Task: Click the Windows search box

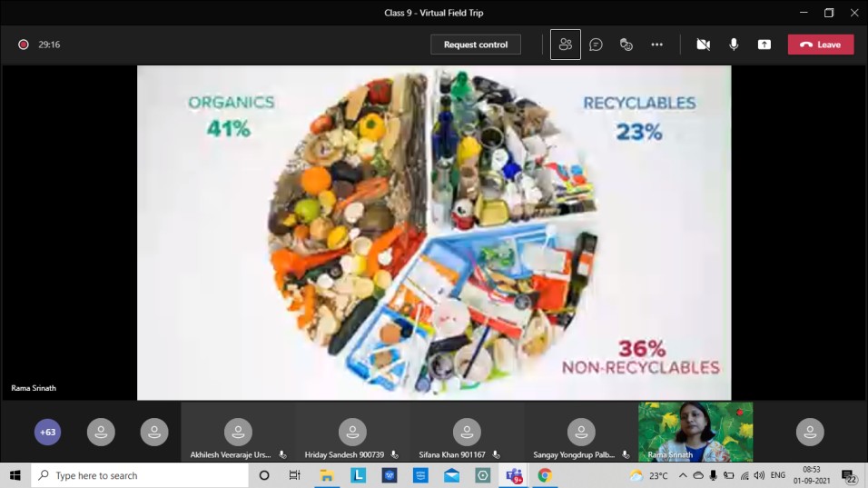Action: (141, 475)
